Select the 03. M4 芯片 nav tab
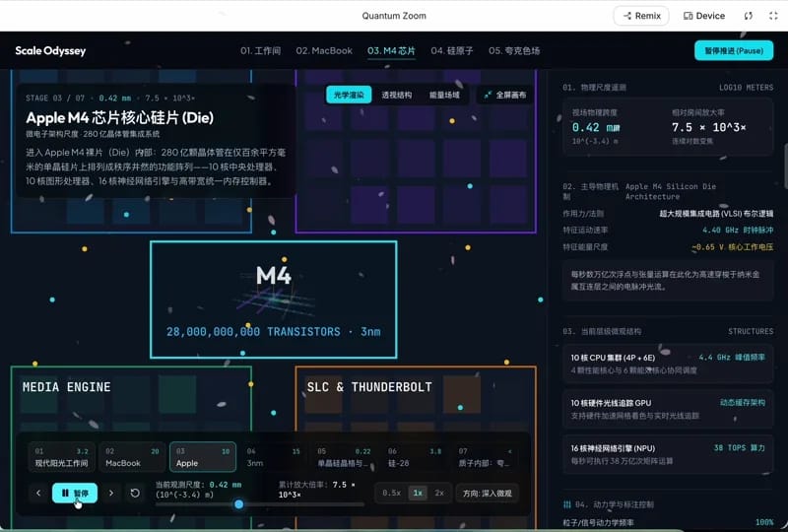 click(391, 51)
